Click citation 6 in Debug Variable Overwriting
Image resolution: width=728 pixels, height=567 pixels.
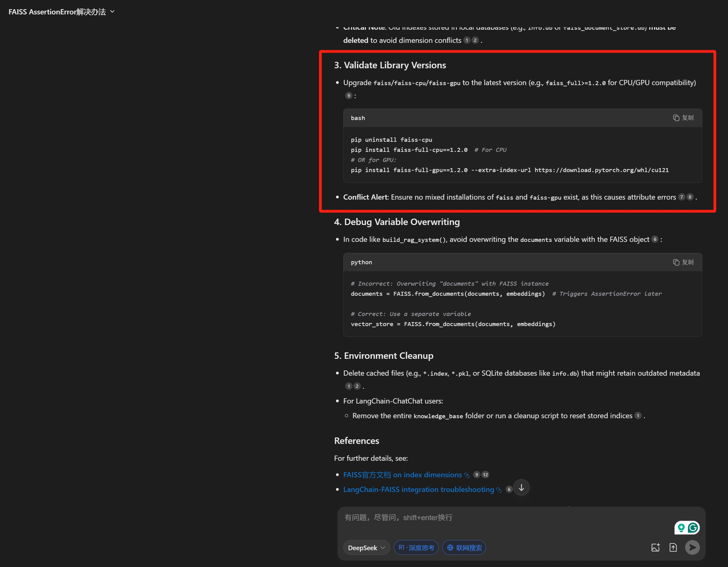[x=655, y=239]
